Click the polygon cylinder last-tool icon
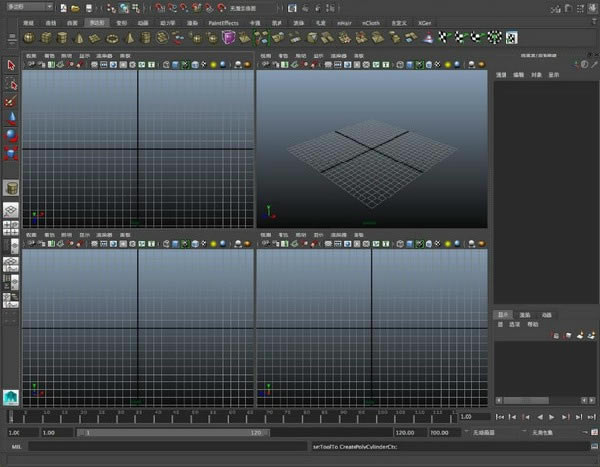The height and width of the screenshot is (467, 600). point(11,188)
